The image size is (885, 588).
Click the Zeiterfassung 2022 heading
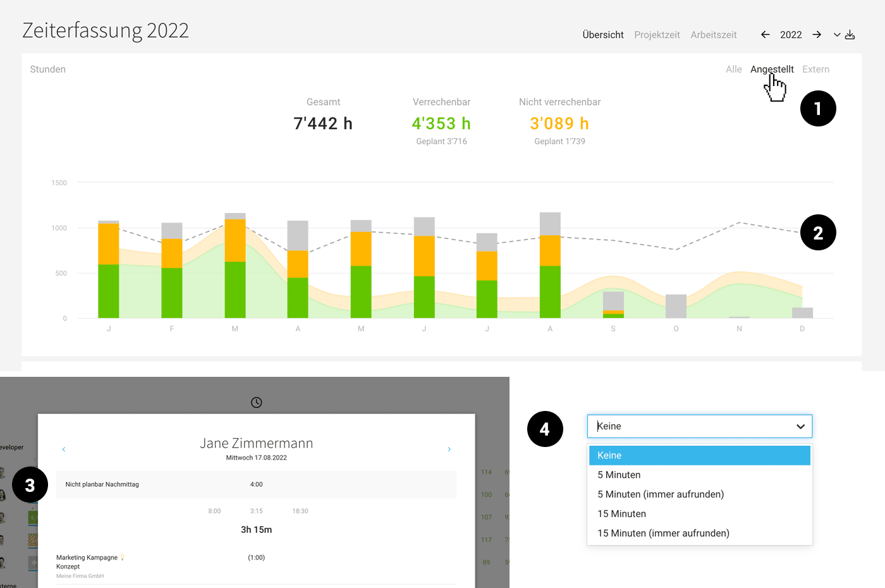[x=106, y=30]
